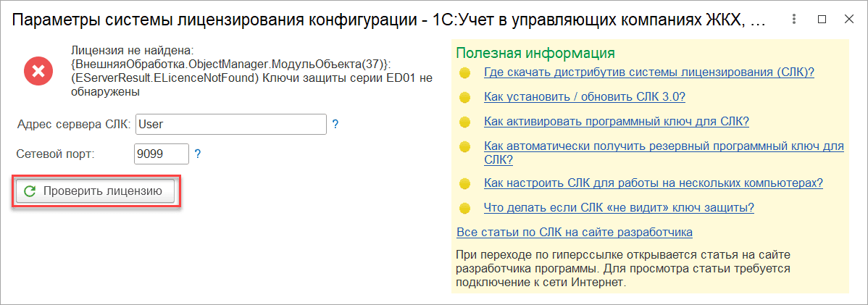The image size is (868, 305).
Task: Open help for the СЛК server address
Action: click(x=335, y=124)
